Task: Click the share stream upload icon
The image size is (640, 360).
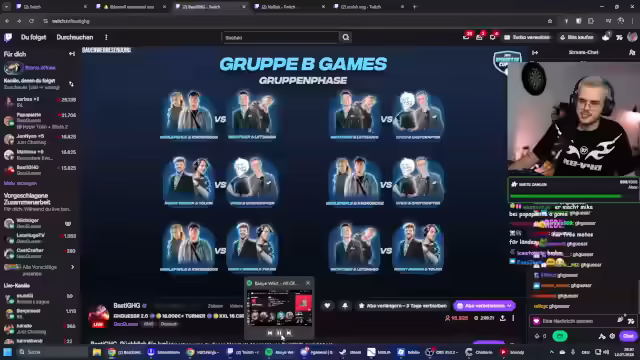Action: 502,318
